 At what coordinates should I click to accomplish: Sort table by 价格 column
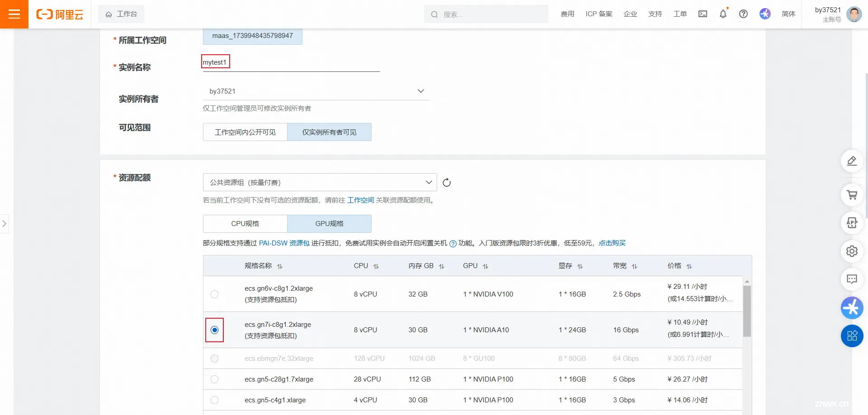click(x=689, y=266)
